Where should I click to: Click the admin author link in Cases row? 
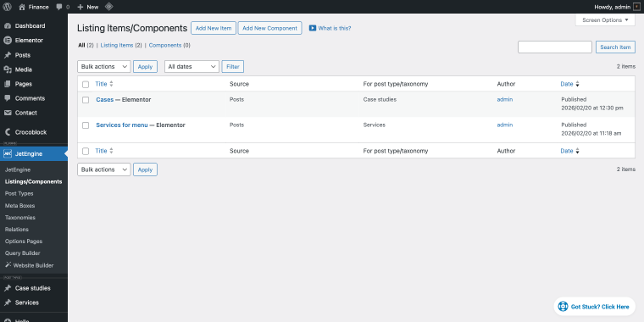point(505,99)
